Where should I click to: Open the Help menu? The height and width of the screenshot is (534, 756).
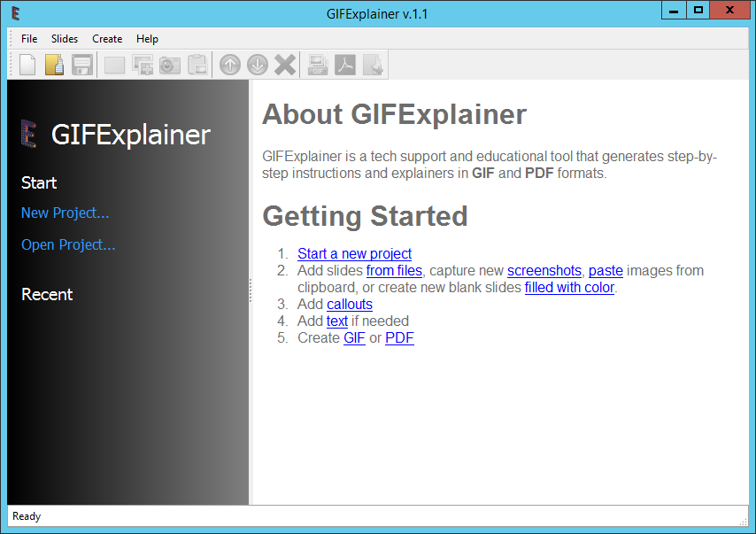point(147,39)
